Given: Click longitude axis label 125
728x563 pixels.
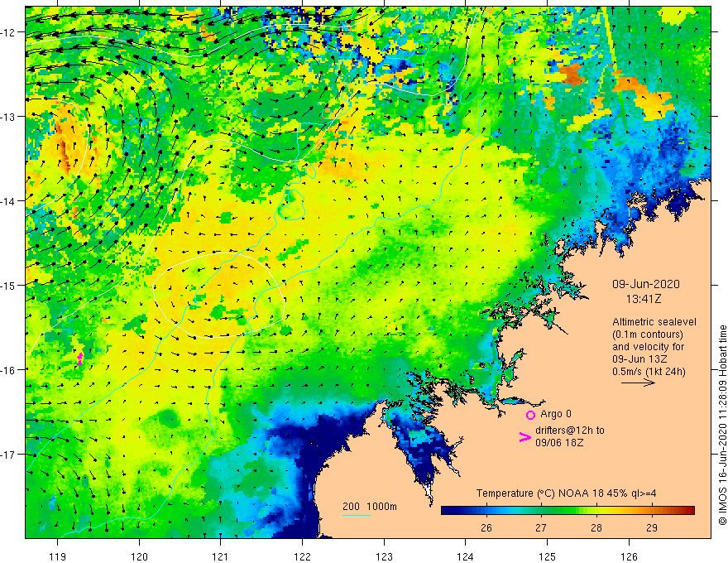Looking at the screenshot, I should (x=547, y=556).
